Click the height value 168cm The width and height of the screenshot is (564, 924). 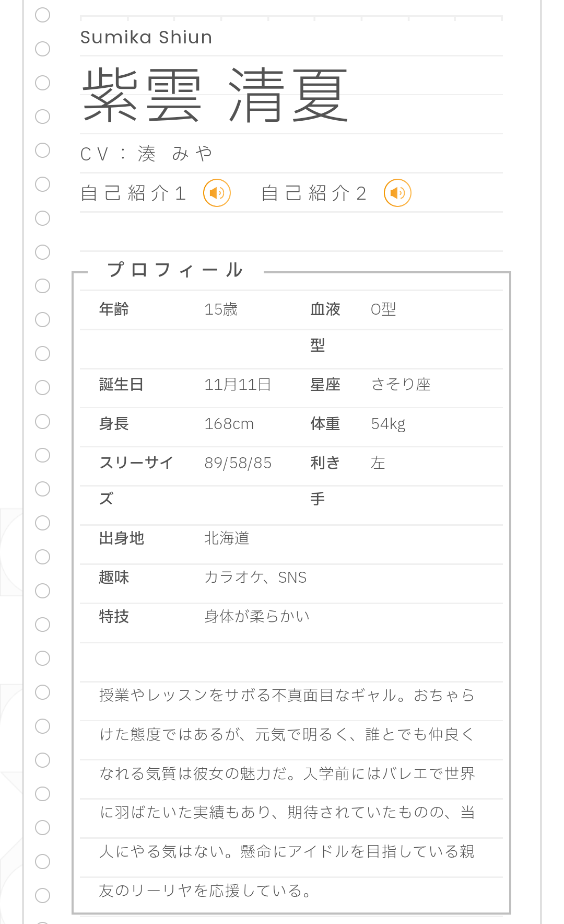229,424
